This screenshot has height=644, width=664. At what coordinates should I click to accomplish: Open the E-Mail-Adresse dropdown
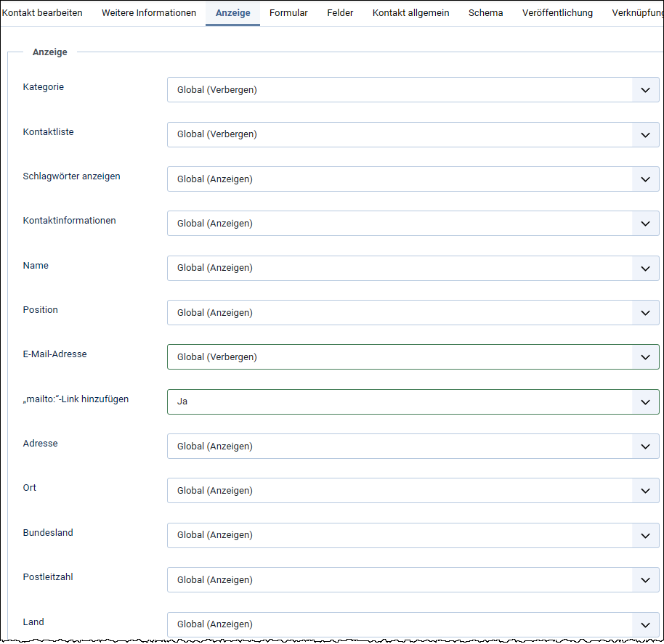[x=413, y=357]
